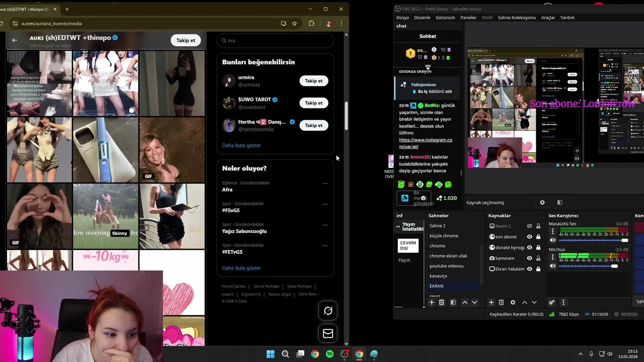Open Chrome three-dot menu
644x362 pixels.
tap(341, 23)
